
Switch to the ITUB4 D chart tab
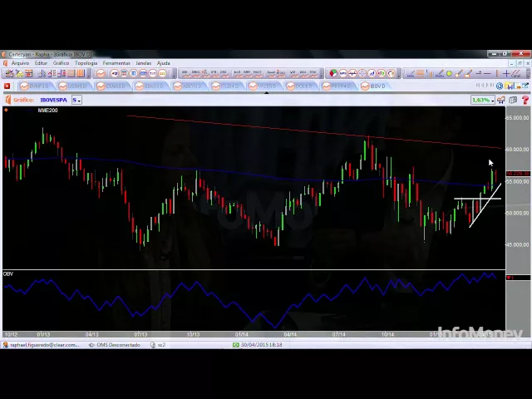tap(226, 86)
